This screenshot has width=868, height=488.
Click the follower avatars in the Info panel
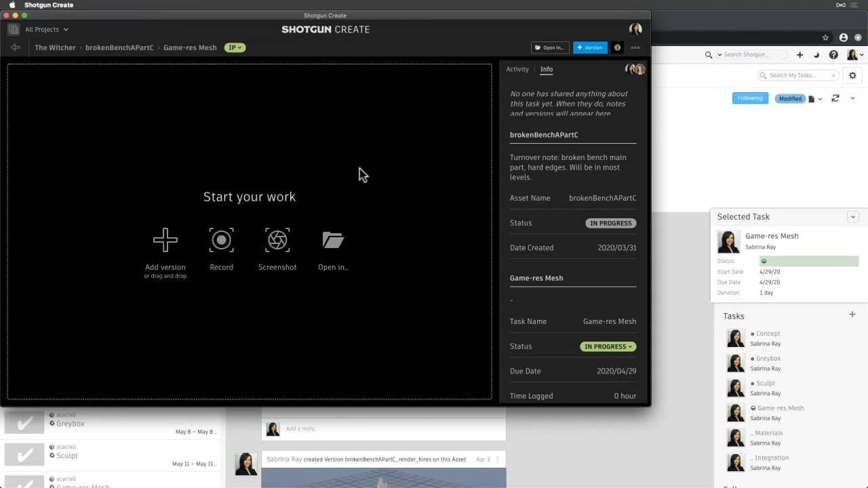coord(635,69)
